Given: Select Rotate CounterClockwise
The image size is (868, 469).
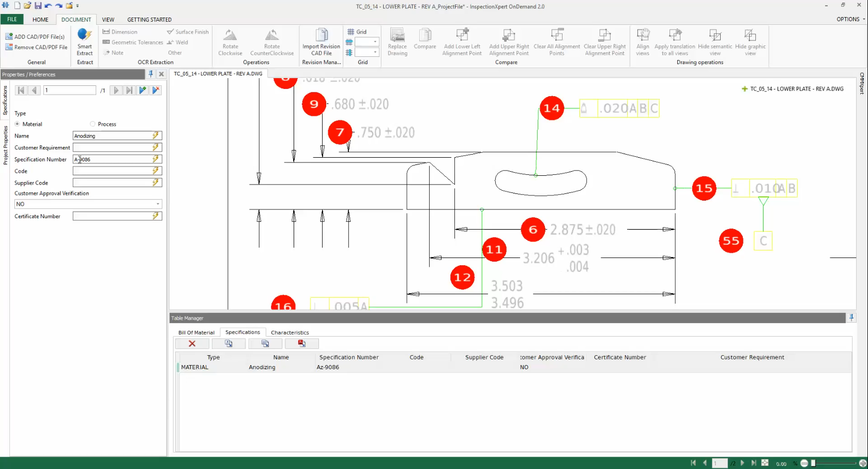Looking at the screenshot, I should pos(271,42).
